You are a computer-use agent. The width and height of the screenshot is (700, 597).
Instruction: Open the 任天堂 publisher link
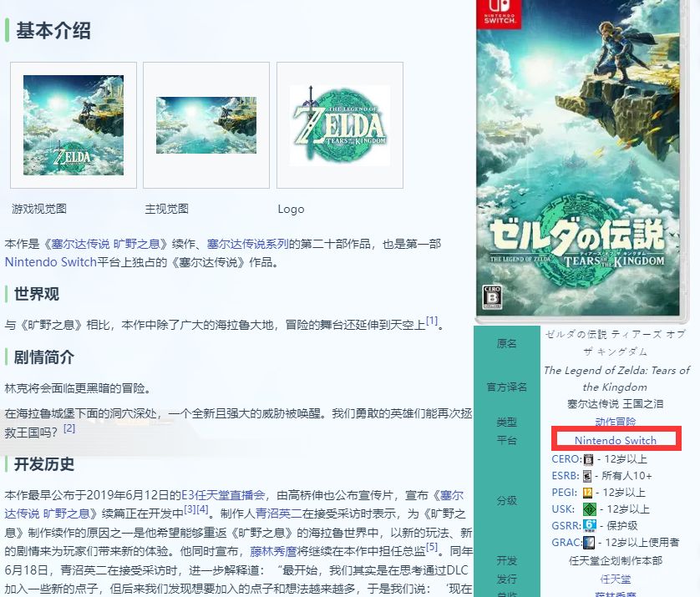click(x=616, y=579)
